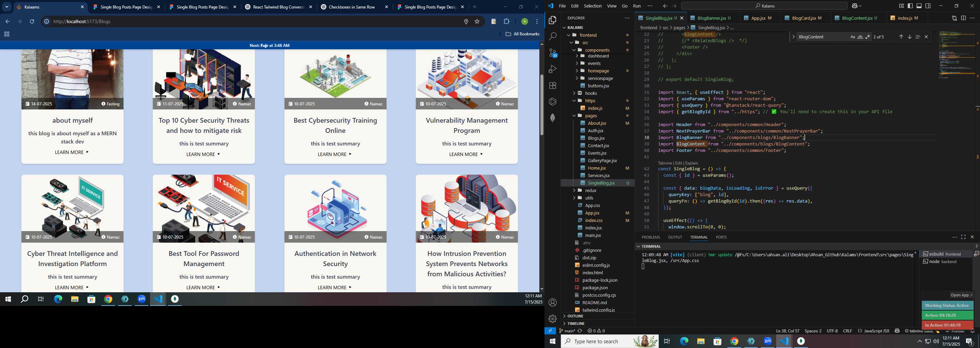Screen dimensions: 980x348
Task: Toggle the bottom panel visibility
Action: pos(919,6)
